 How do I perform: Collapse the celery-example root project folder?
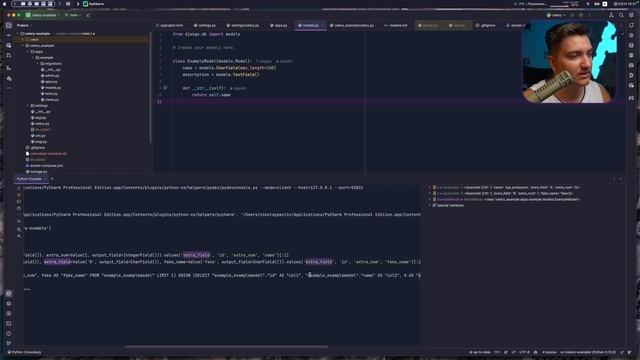pos(18,33)
